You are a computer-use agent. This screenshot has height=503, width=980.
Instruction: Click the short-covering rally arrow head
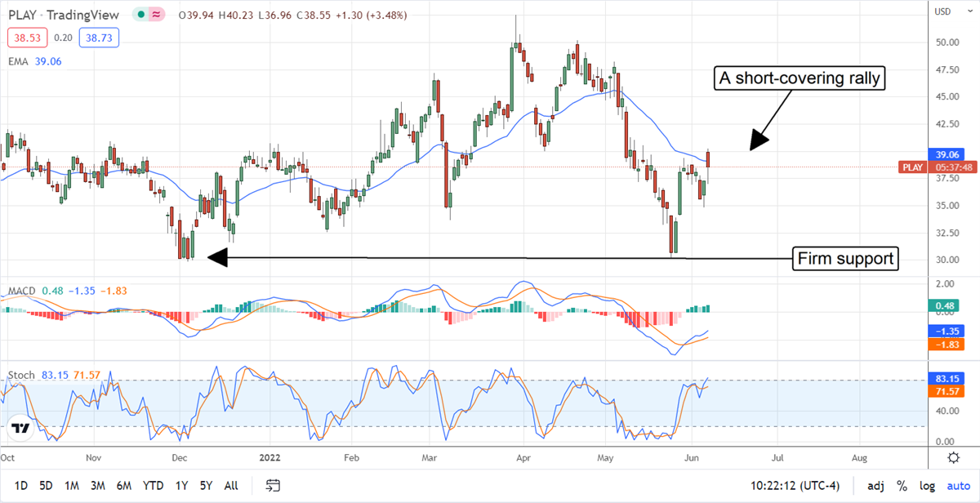(x=758, y=140)
